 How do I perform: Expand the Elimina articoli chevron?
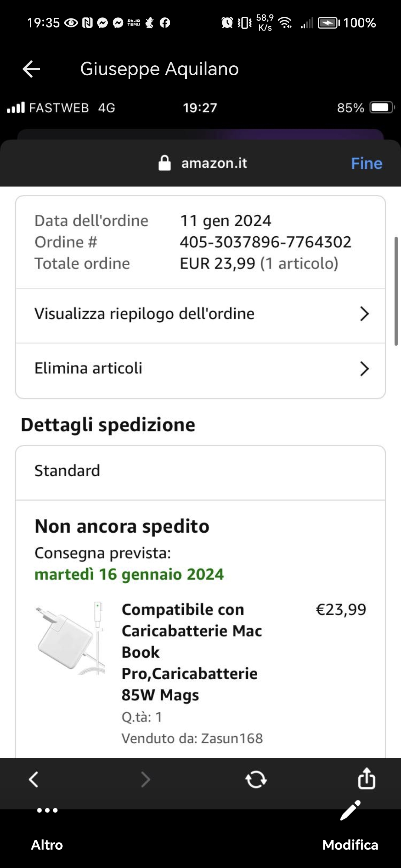tap(364, 369)
